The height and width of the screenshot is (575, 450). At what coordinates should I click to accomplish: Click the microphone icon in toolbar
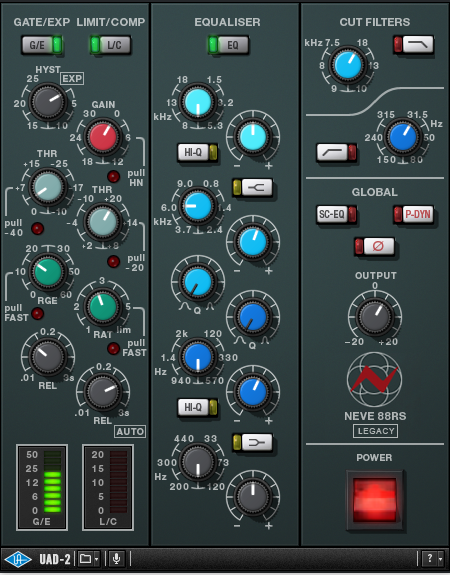click(116, 559)
